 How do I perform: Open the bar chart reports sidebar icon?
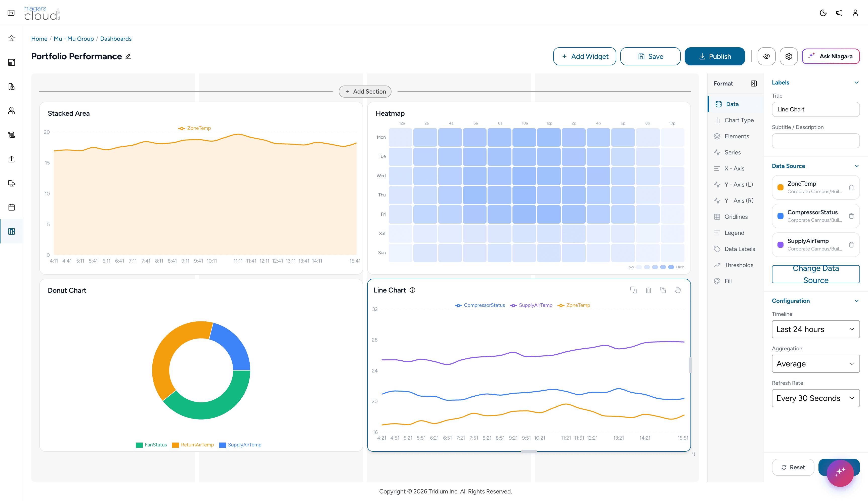[12, 62]
